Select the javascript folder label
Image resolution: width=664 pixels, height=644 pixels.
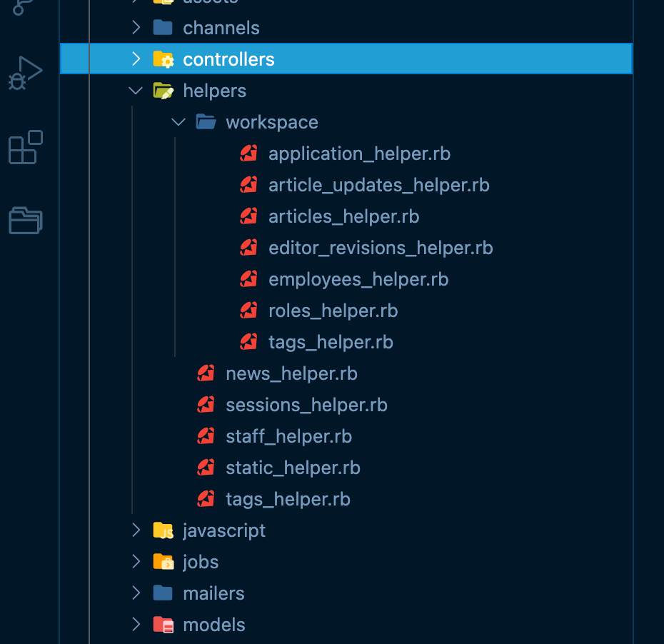pos(224,530)
